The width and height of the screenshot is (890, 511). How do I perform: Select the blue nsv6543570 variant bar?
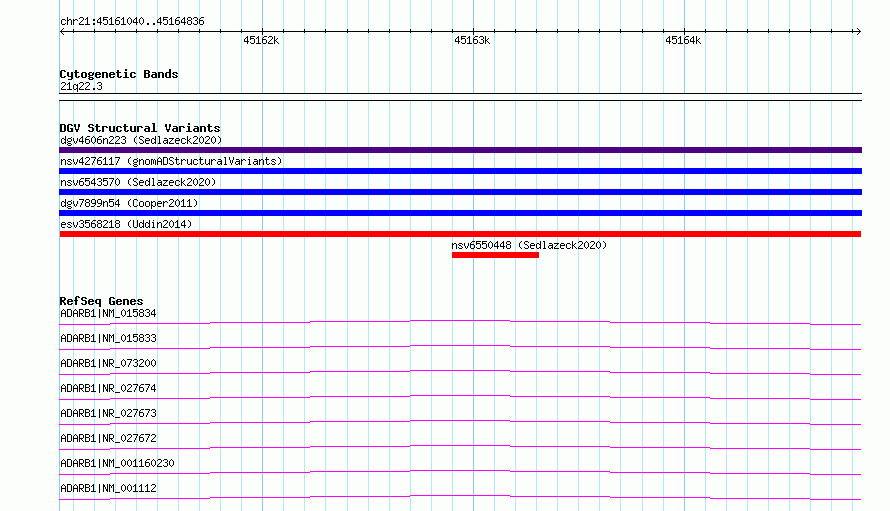pyautogui.click(x=460, y=192)
